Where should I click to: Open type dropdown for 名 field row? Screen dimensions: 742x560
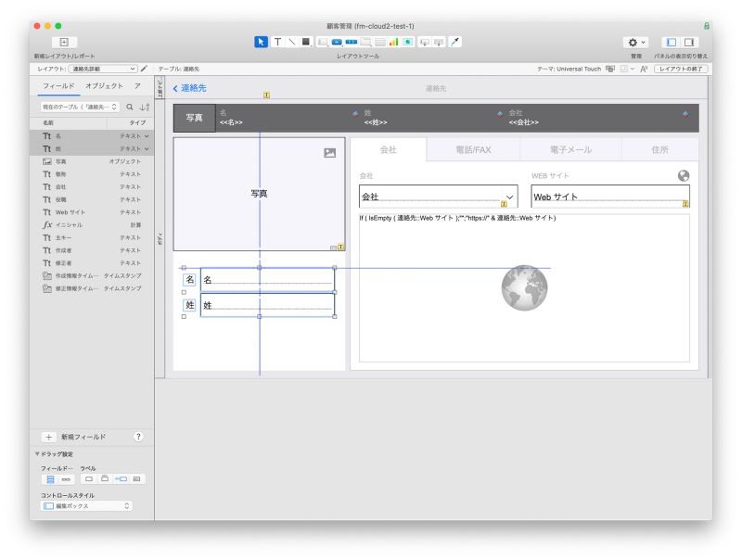pyautogui.click(x=147, y=136)
